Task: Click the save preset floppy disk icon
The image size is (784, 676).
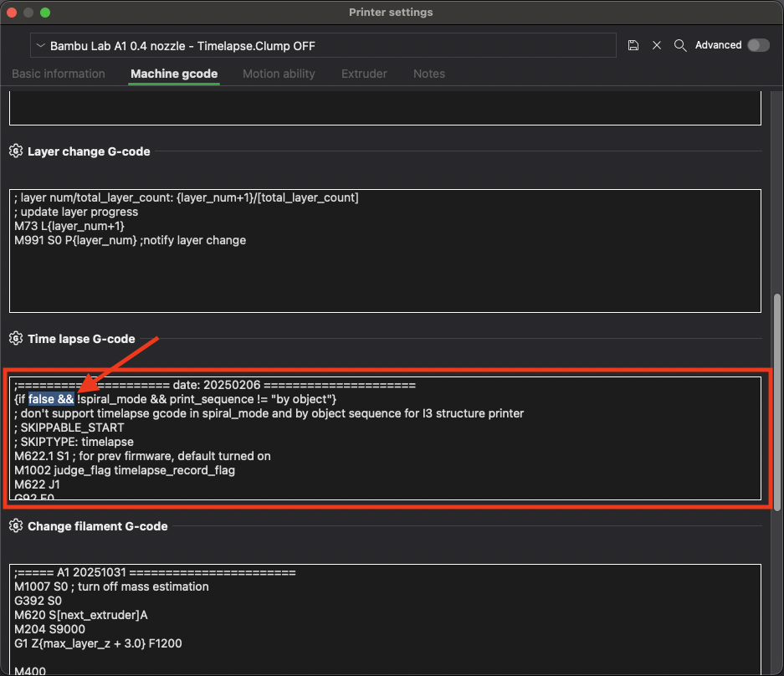Action: (633, 45)
